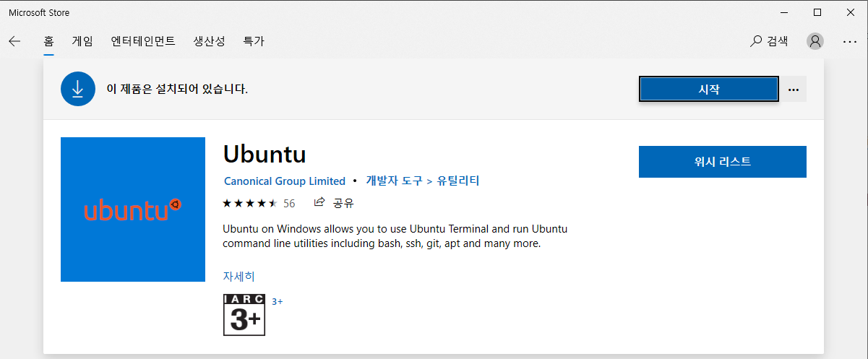Switch to the 게임 tab
868x359 pixels.
(82, 41)
